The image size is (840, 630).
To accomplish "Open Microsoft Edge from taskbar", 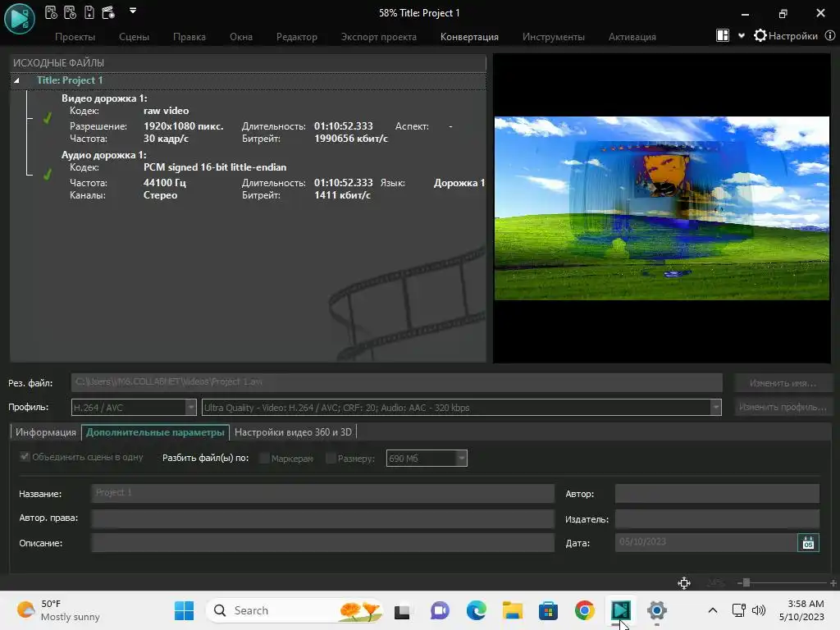I will coord(476,610).
